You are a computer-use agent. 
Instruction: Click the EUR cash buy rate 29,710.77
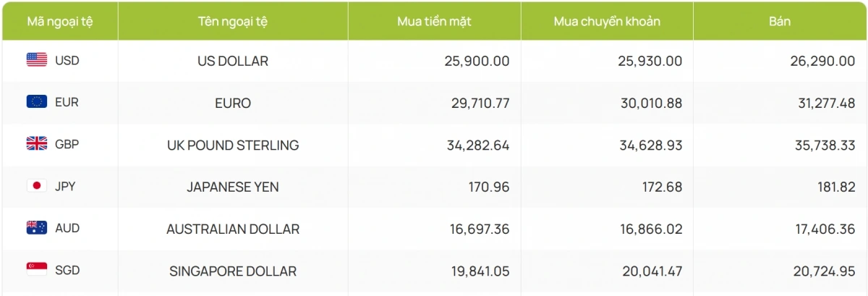[477, 103]
